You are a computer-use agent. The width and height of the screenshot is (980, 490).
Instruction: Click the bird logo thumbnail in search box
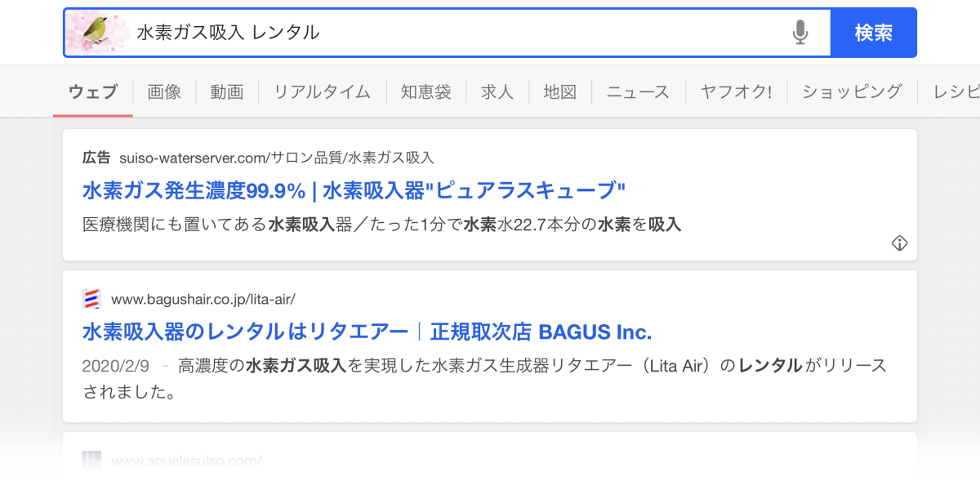(98, 33)
